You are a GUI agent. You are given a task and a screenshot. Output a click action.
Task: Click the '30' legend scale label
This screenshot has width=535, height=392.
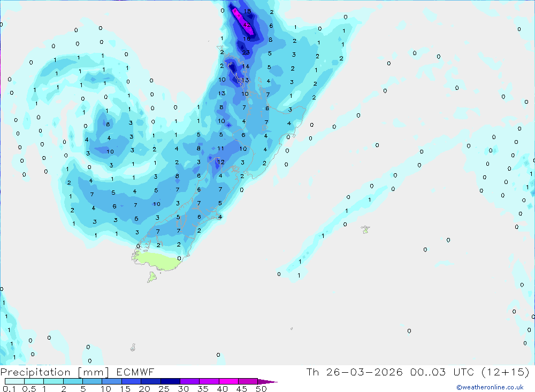[183, 389]
